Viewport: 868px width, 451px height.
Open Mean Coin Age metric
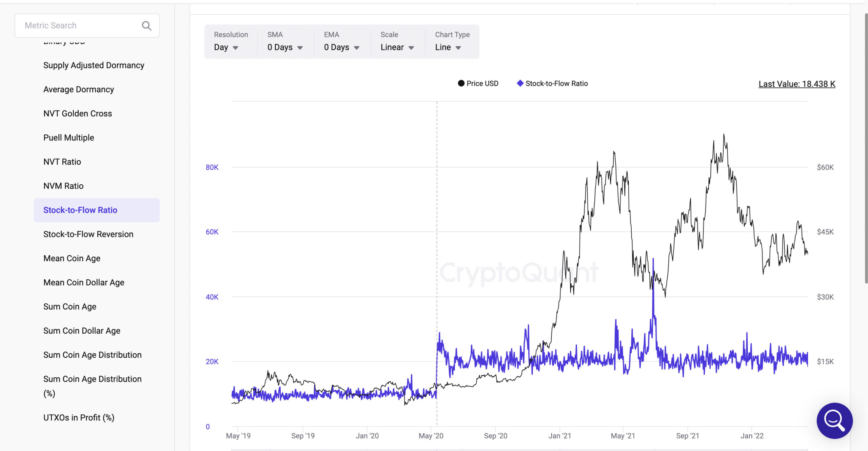pyautogui.click(x=72, y=258)
